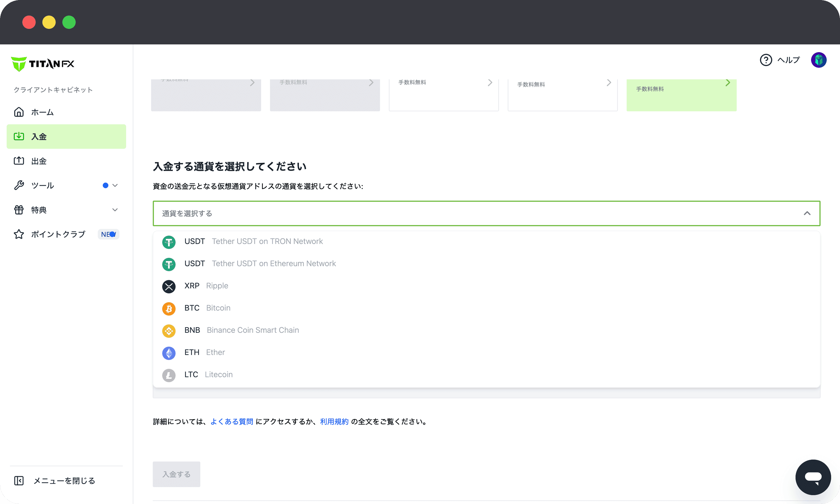Screen dimensions: 840x504
Task: Click the home icon in sidebar
Action: (19, 112)
